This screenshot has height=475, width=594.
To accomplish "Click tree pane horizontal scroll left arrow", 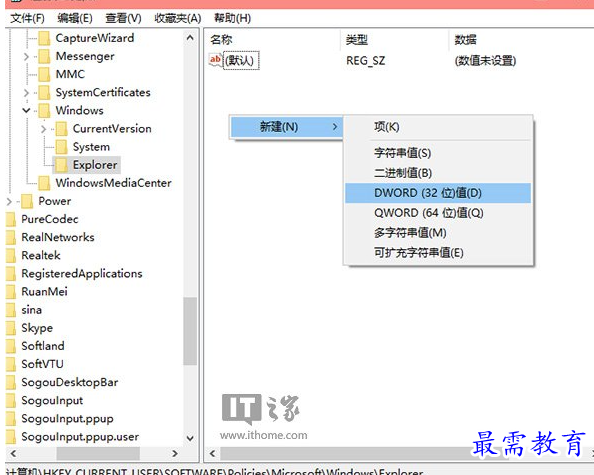I will [x=13, y=453].
